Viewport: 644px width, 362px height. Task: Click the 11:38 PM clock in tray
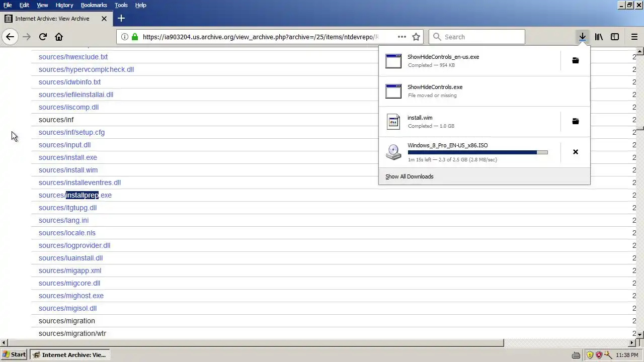[627, 355]
